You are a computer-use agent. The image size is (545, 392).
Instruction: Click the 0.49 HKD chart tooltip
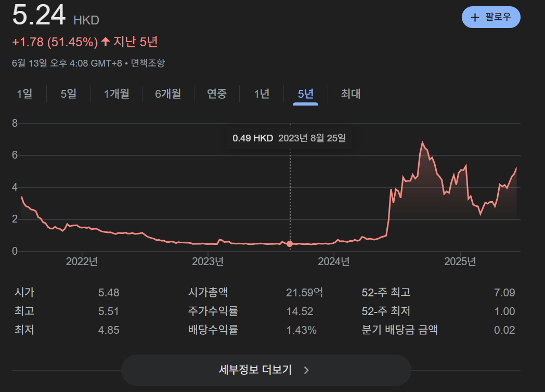pos(289,138)
